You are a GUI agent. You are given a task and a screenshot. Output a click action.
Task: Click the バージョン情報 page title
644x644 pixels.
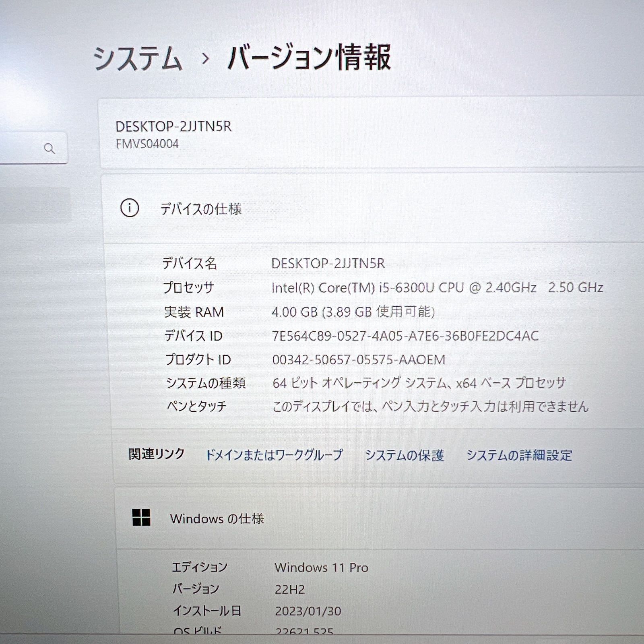[x=309, y=58]
